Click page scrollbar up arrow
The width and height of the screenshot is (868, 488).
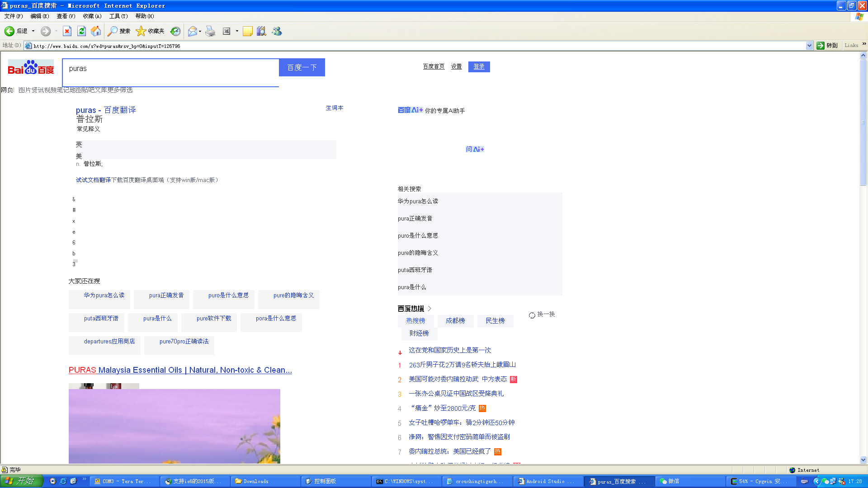pyautogui.click(x=863, y=56)
